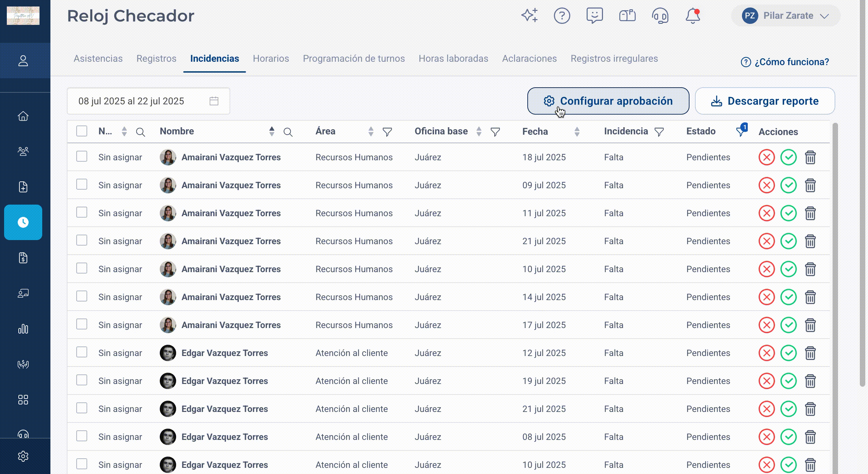Sort by Oficina base column arrows
The width and height of the screenshot is (868, 474).
pos(479,132)
